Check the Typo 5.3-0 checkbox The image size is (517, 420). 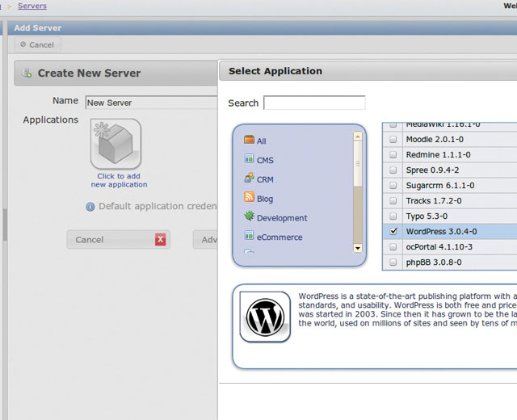point(393,216)
